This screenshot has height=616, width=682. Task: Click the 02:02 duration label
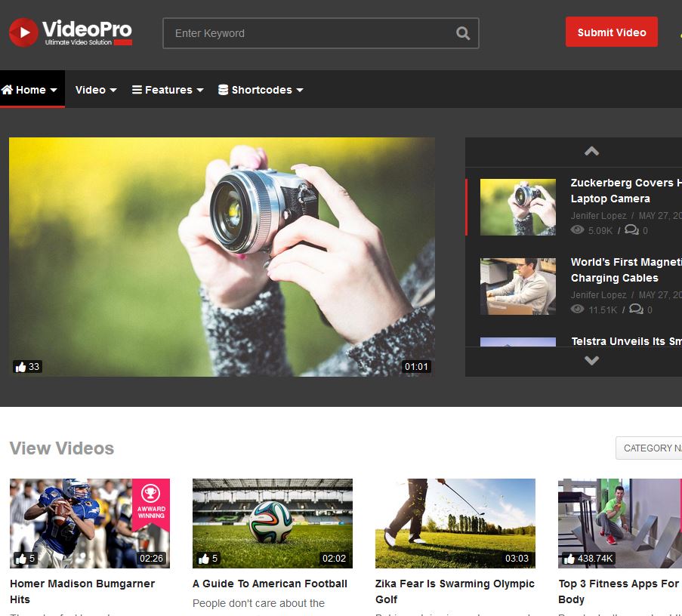click(334, 558)
